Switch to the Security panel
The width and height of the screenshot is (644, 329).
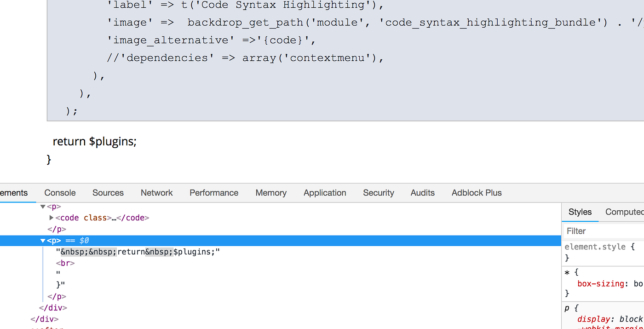(x=378, y=193)
